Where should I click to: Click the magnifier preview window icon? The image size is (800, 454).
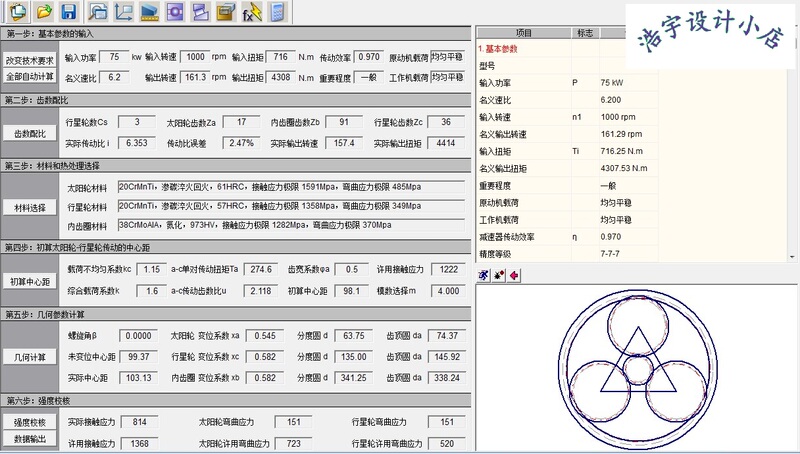pyautogui.click(x=97, y=12)
